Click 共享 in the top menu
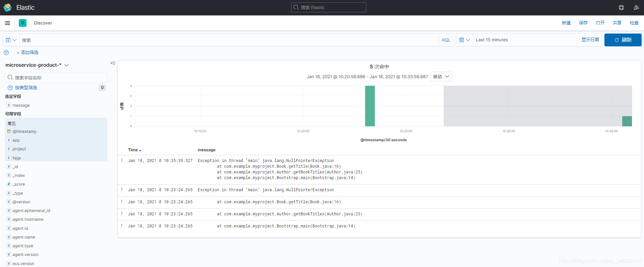The image size is (644, 267). pyautogui.click(x=617, y=23)
